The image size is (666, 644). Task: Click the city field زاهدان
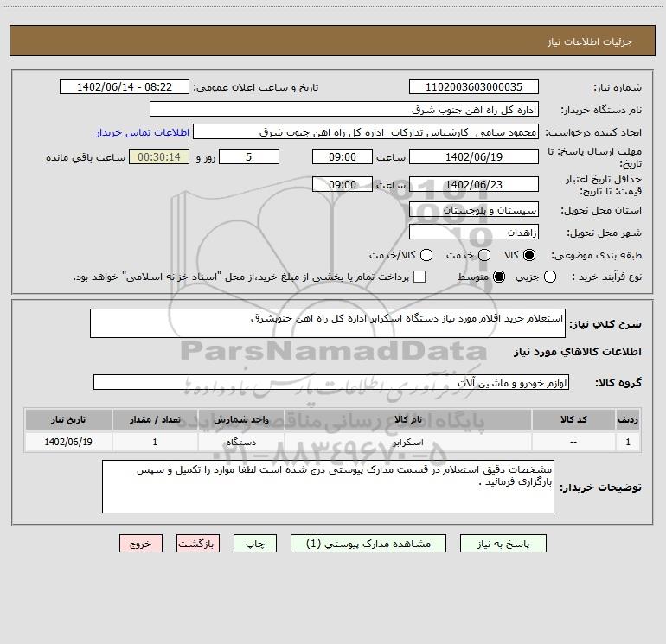click(474, 233)
